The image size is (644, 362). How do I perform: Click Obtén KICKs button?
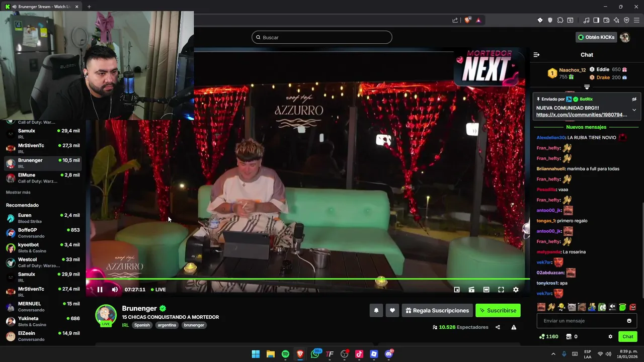coord(596,37)
